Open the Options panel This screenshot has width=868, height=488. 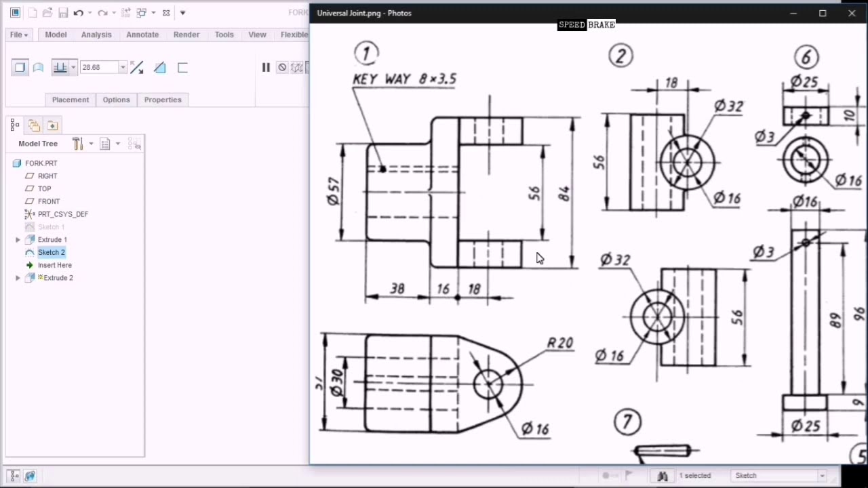point(116,100)
